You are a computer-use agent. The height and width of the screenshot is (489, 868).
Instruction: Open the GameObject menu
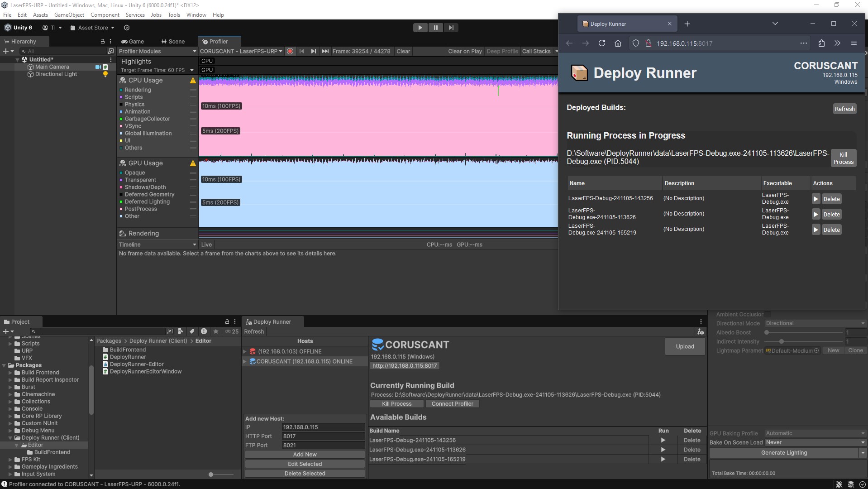click(69, 14)
